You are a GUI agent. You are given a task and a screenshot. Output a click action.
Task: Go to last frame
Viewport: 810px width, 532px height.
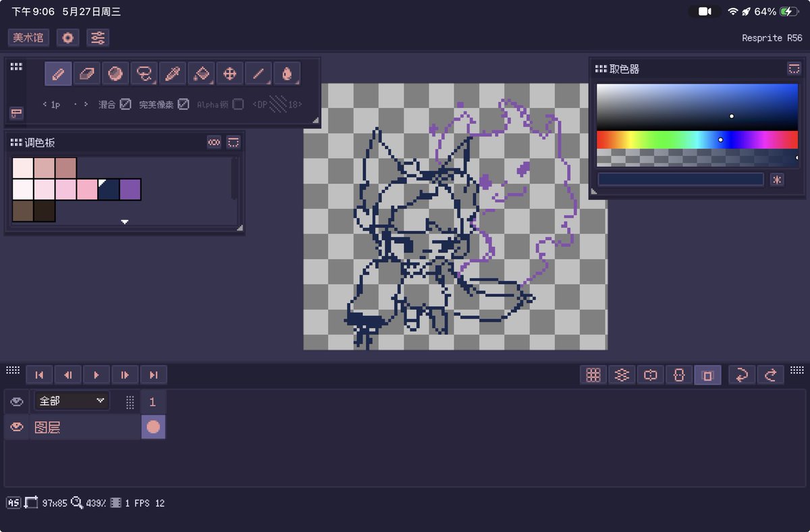click(153, 375)
